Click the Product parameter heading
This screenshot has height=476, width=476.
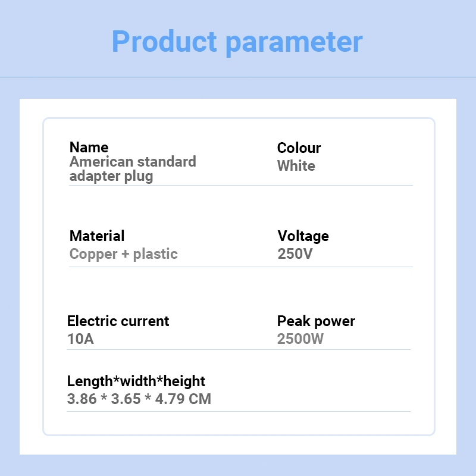coord(237,42)
